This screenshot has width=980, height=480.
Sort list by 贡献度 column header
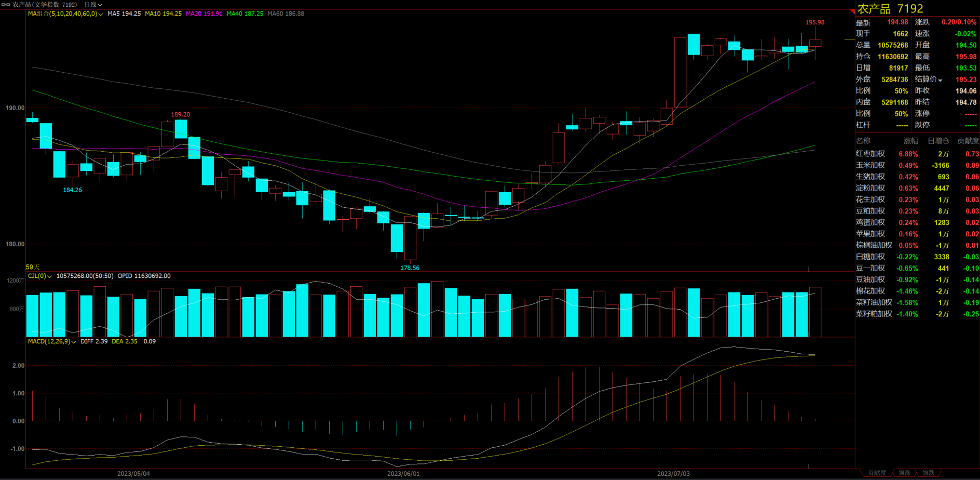pos(968,141)
